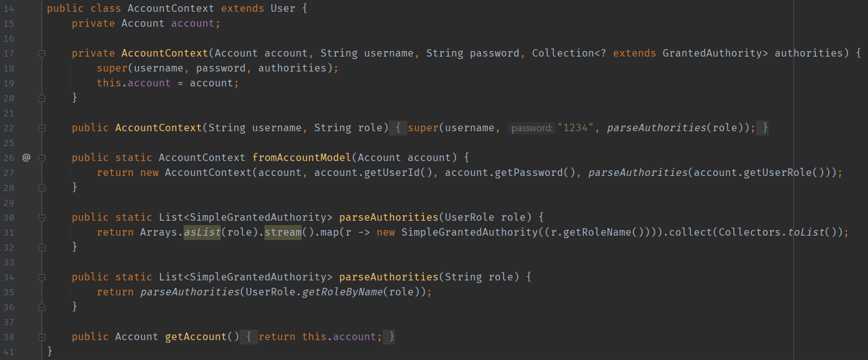868x360 pixels.
Task: Expand the folded public constructor on line 22
Action: point(42,128)
